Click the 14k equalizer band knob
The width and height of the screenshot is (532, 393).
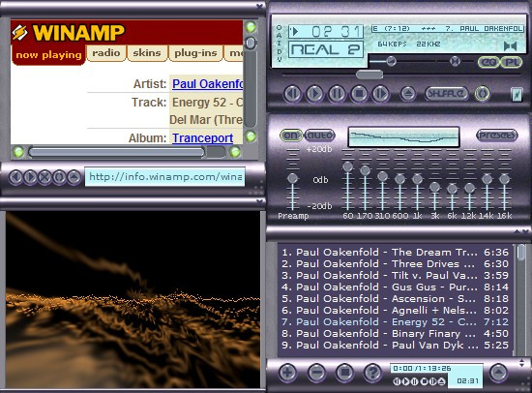point(487,179)
